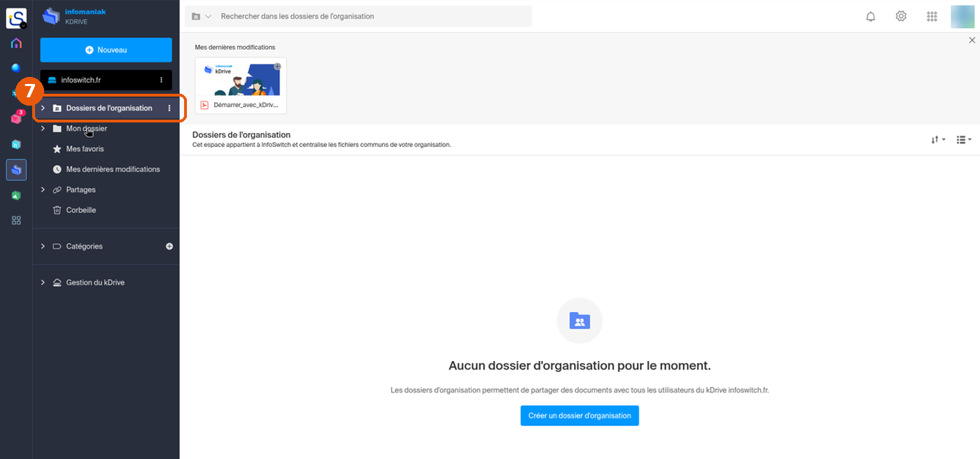Open options menu for infoswitch.fr drive
Viewport: 980px width, 459px height.
tap(162, 80)
